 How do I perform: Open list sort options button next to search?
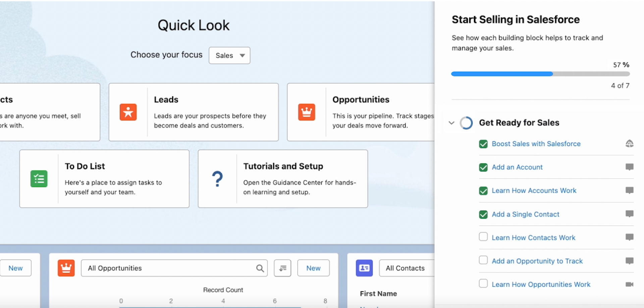tap(282, 268)
